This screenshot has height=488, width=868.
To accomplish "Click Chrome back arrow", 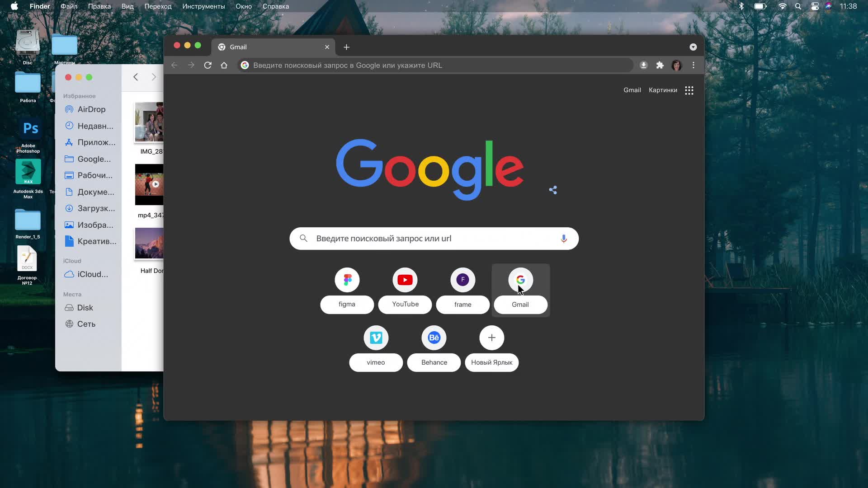I will click(x=175, y=65).
